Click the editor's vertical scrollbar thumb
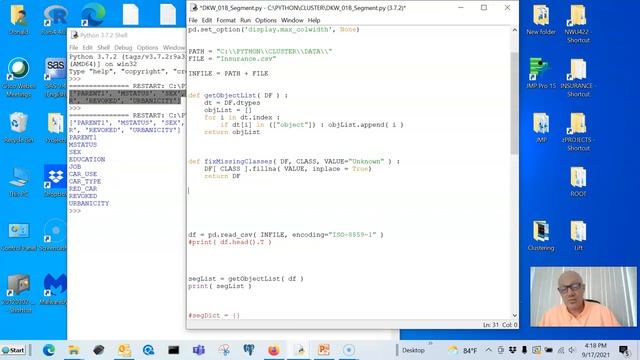This screenshot has height=360, width=640. [x=514, y=103]
